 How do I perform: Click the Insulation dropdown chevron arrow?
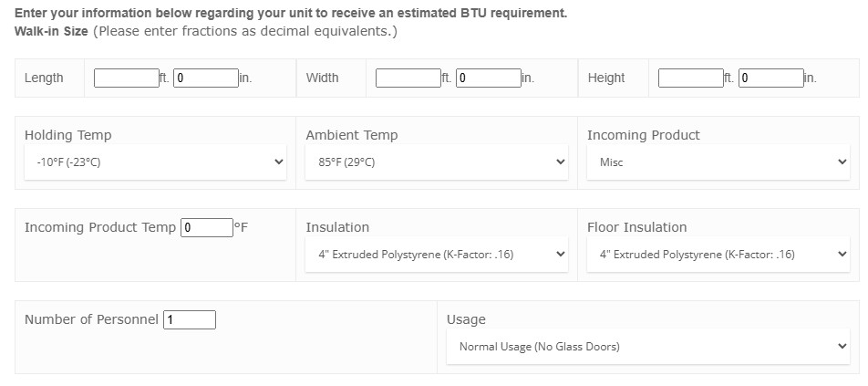[x=560, y=255]
